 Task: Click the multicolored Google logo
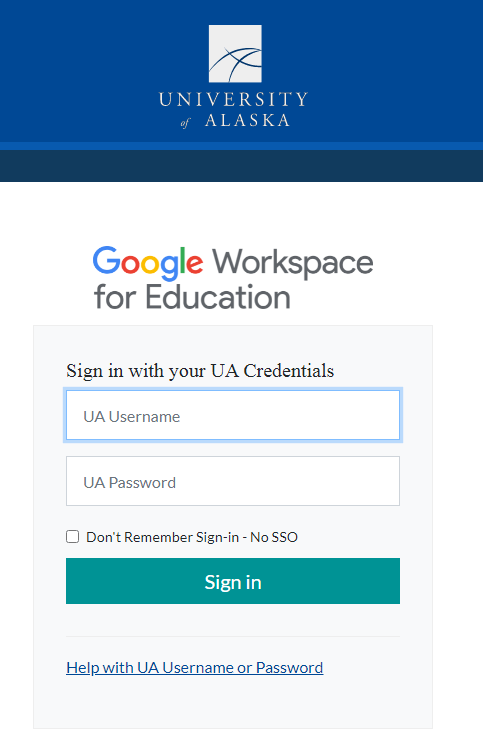pyautogui.click(x=148, y=263)
